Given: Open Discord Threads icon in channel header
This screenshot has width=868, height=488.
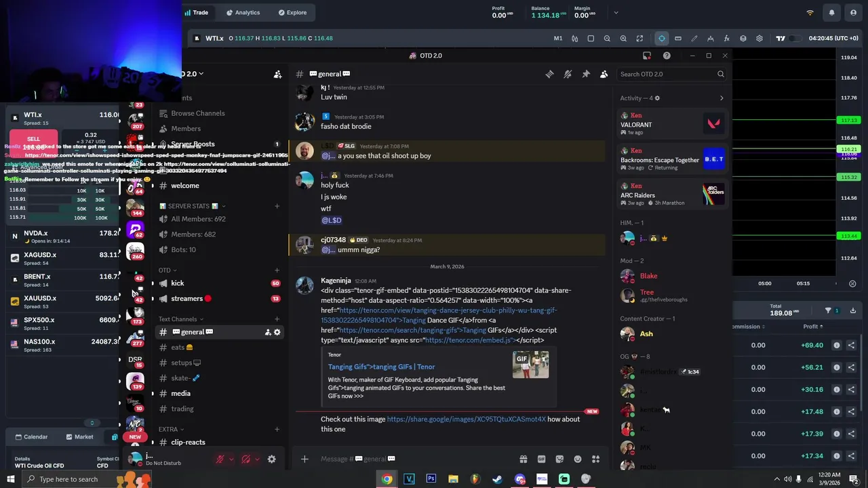Looking at the screenshot, I should coord(549,74).
